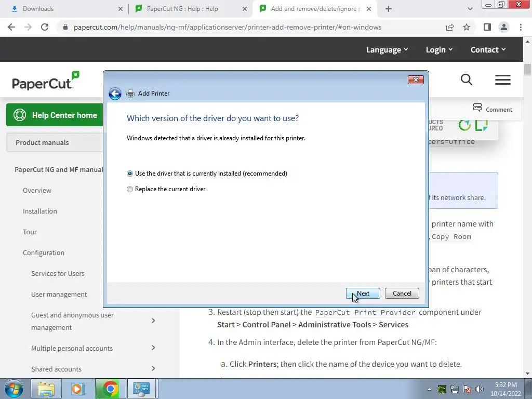Open the Configuration sidebar item
This screenshot has height=399, width=532.
[44, 253]
